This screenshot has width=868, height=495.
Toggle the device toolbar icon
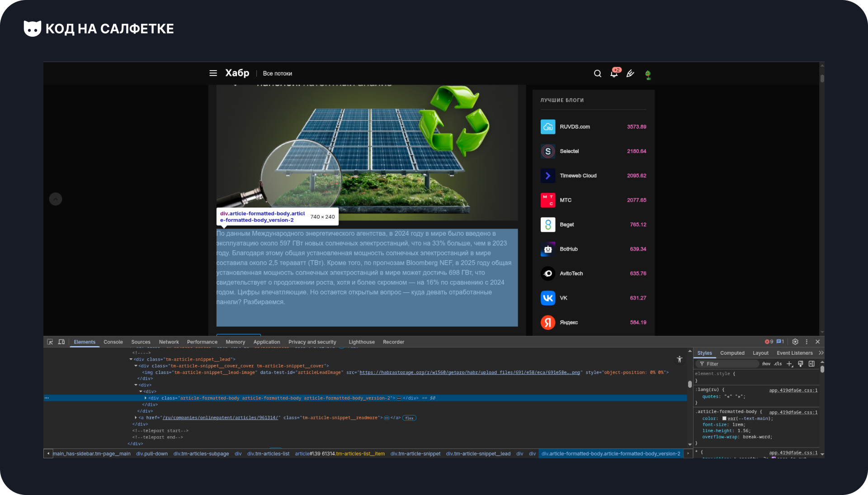61,342
